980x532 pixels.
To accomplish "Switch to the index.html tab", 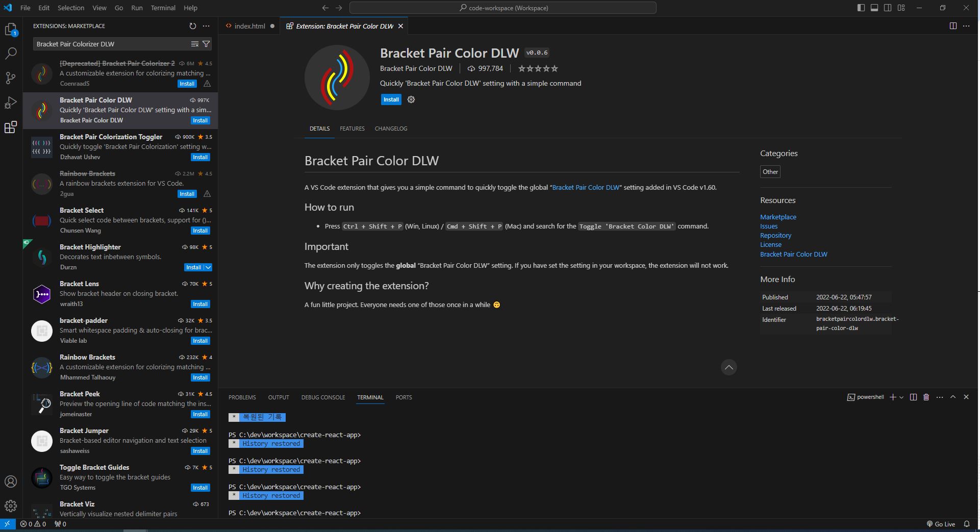I will coord(249,26).
